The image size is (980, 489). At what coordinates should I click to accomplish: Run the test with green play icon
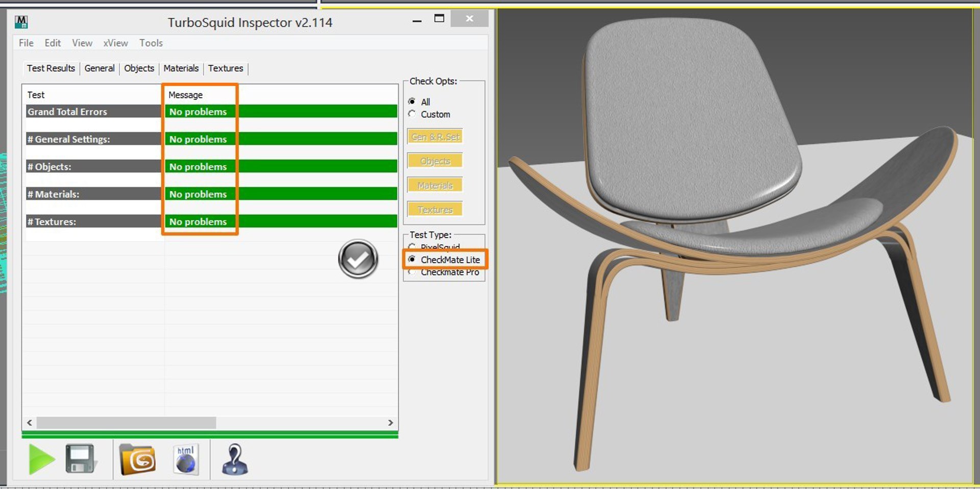[41, 459]
